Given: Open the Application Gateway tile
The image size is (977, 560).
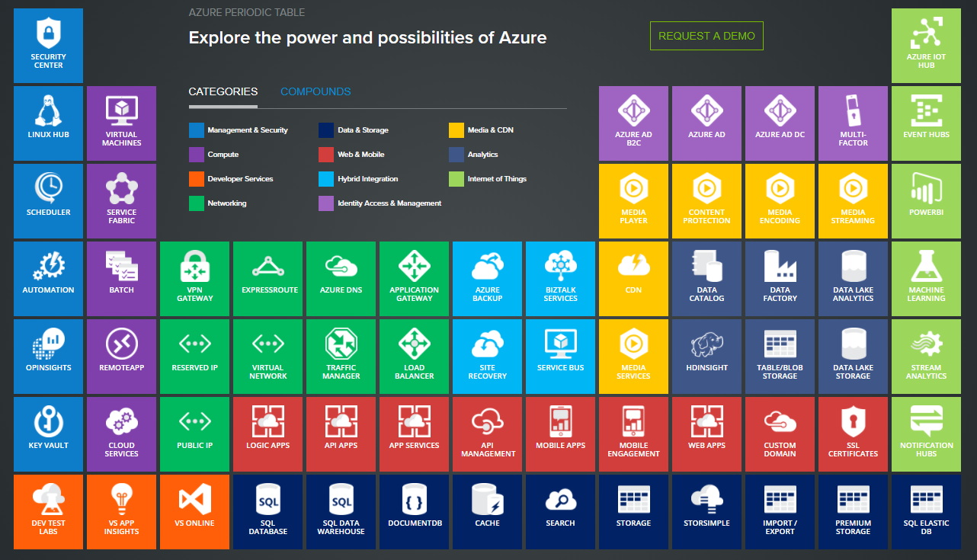Looking at the screenshot, I should (414, 278).
